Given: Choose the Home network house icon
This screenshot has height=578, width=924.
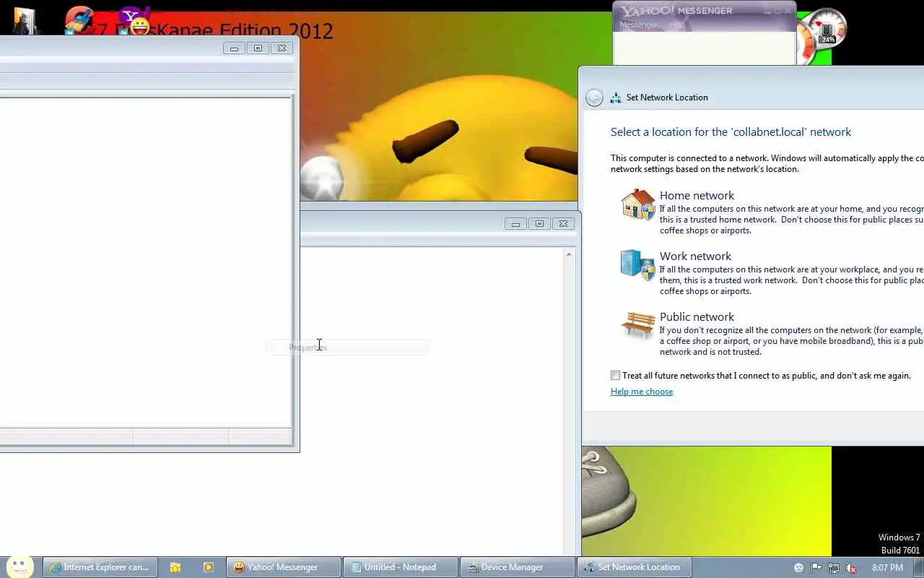Looking at the screenshot, I should (638, 204).
